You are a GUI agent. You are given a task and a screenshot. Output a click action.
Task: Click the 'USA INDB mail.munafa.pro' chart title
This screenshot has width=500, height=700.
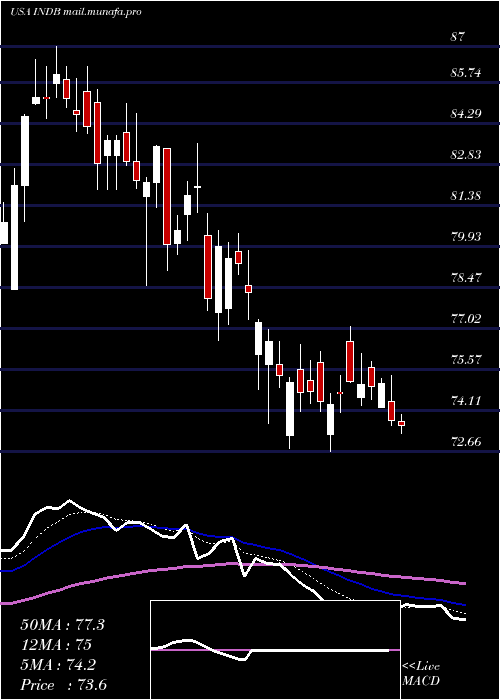pyautogui.click(x=75, y=12)
